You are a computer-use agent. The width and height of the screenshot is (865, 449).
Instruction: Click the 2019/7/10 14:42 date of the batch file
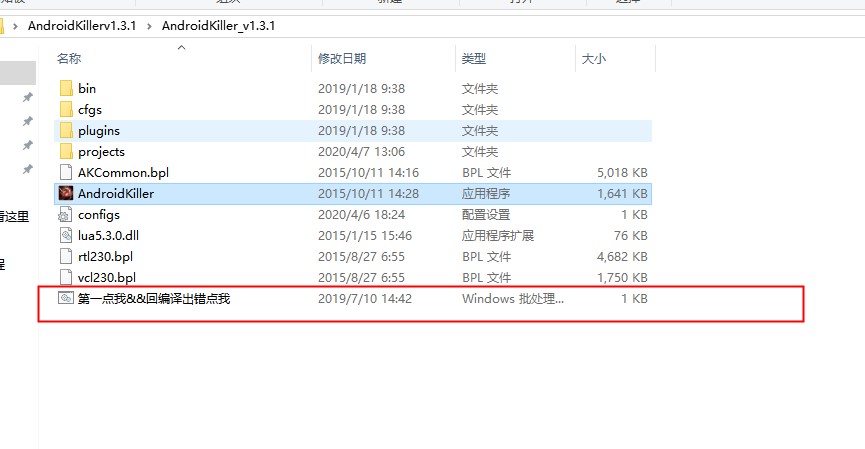click(x=365, y=298)
